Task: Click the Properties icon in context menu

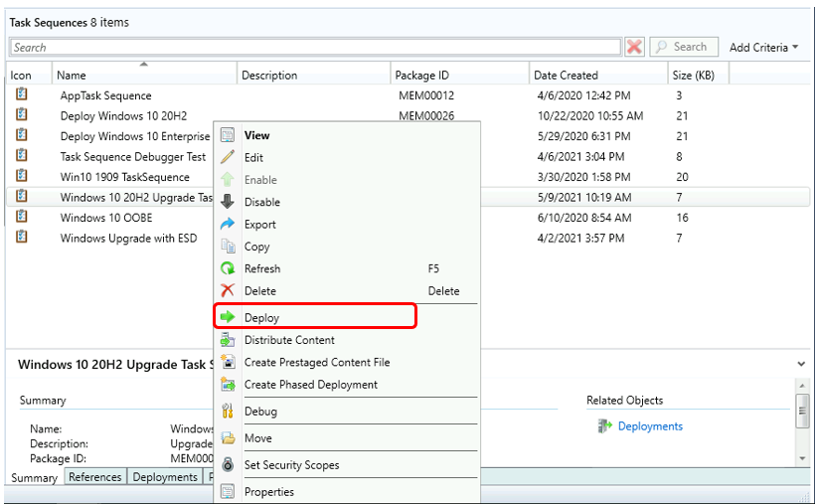Action: [x=228, y=491]
